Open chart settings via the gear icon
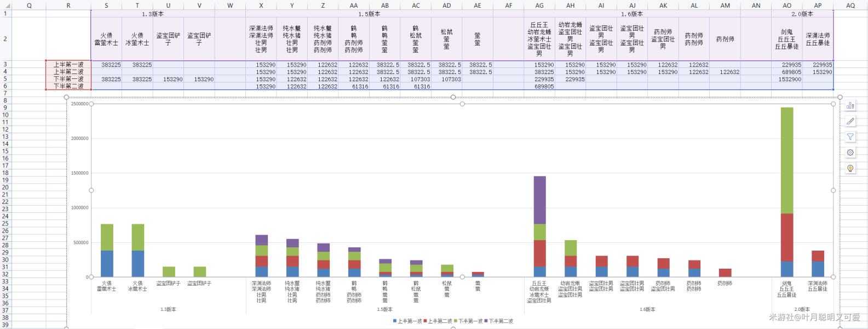868x329 pixels. tap(850, 152)
